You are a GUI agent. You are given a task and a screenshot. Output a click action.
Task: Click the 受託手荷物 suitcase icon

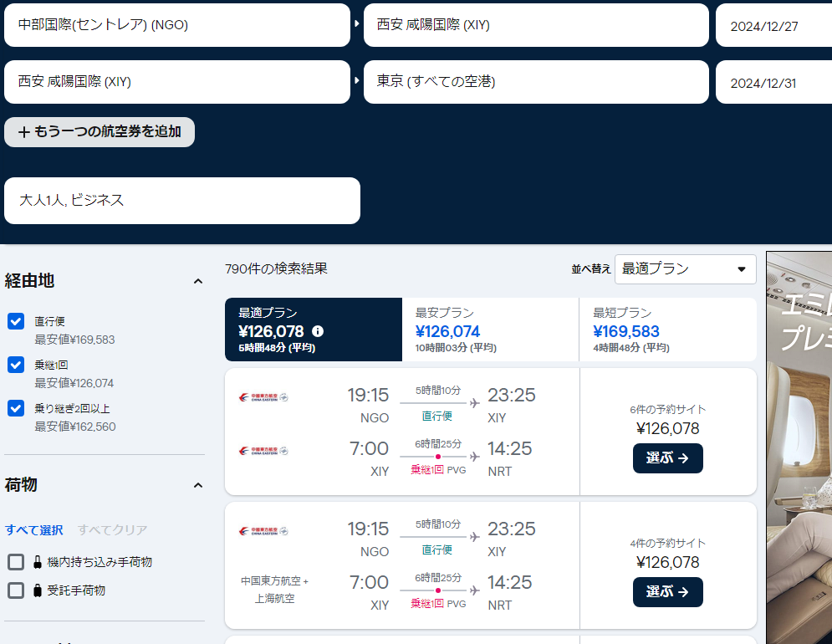(x=37, y=590)
